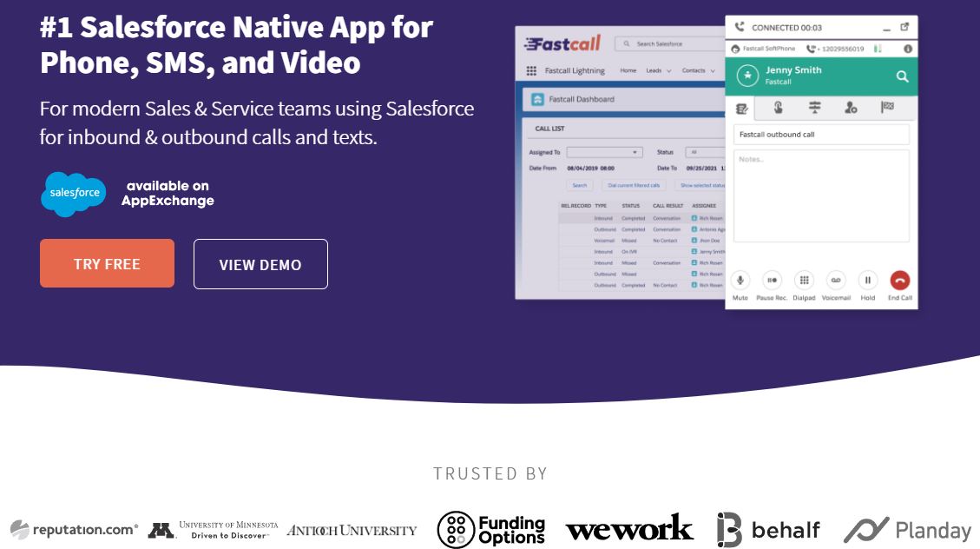The image size is (980, 549).
Task: Expand the Leads menu chevron
Action: pyautogui.click(x=668, y=71)
